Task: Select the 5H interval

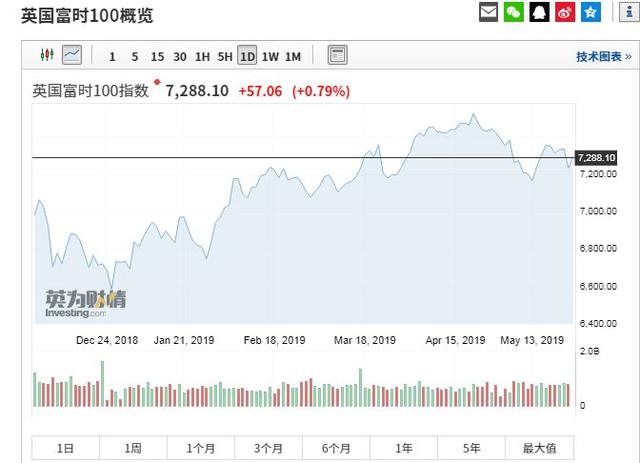Action: (x=224, y=56)
